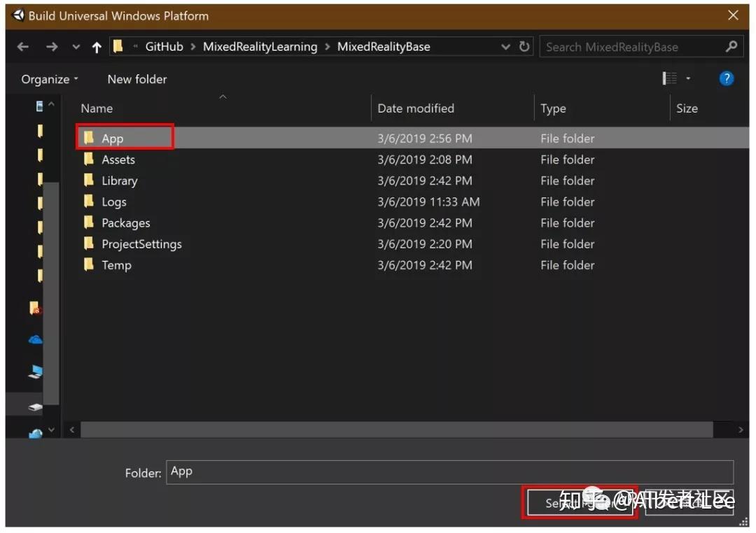Open the Organize menu
This screenshot has height=533, width=756.
click(50, 79)
